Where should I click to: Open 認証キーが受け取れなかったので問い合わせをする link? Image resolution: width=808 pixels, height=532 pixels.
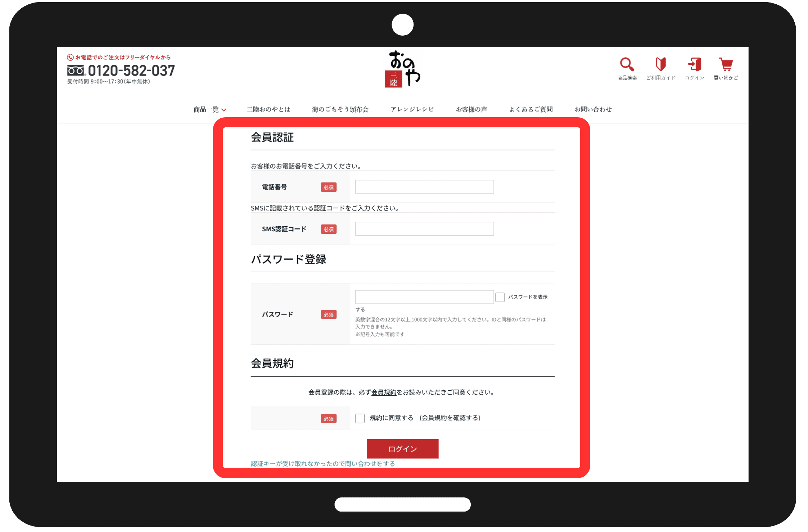point(323,464)
